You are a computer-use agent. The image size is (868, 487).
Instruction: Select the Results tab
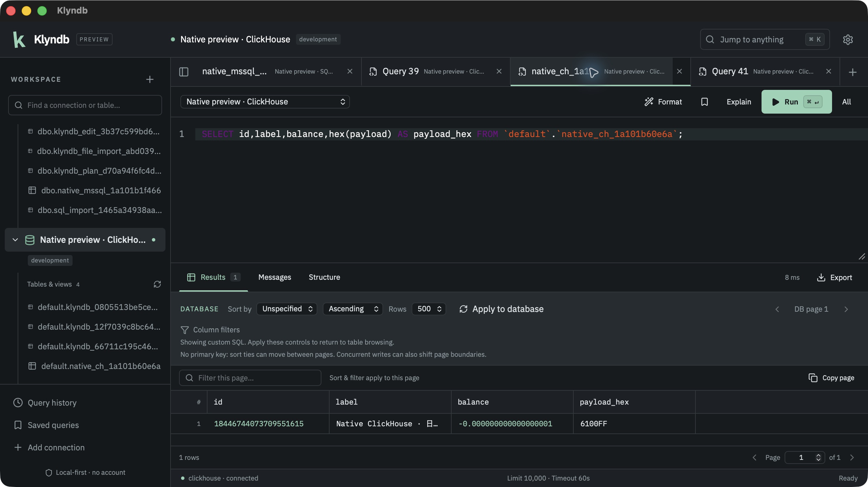[x=214, y=277]
